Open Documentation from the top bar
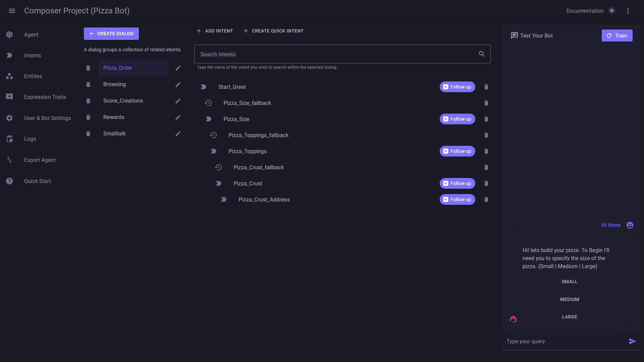This screenshot has width=644, height=362. [x=585, y=11]
